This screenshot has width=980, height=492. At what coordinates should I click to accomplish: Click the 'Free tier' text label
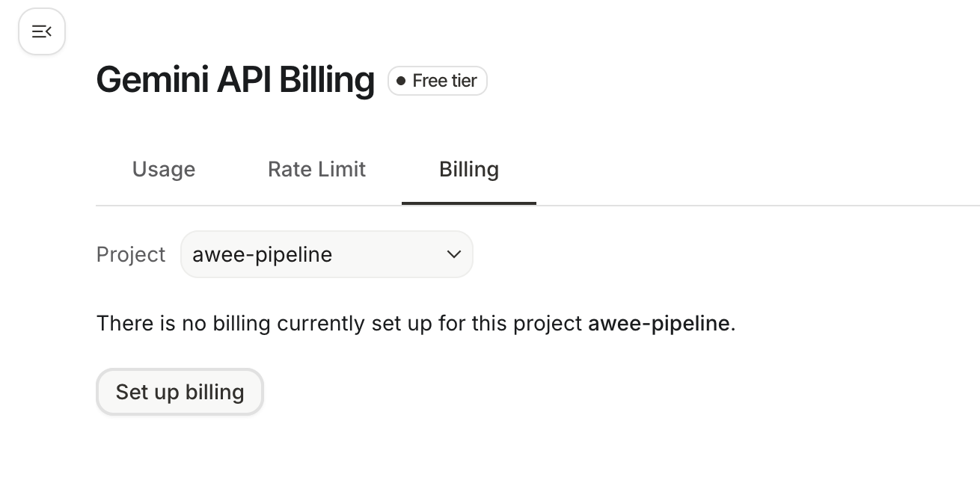[x=444, y=81]
